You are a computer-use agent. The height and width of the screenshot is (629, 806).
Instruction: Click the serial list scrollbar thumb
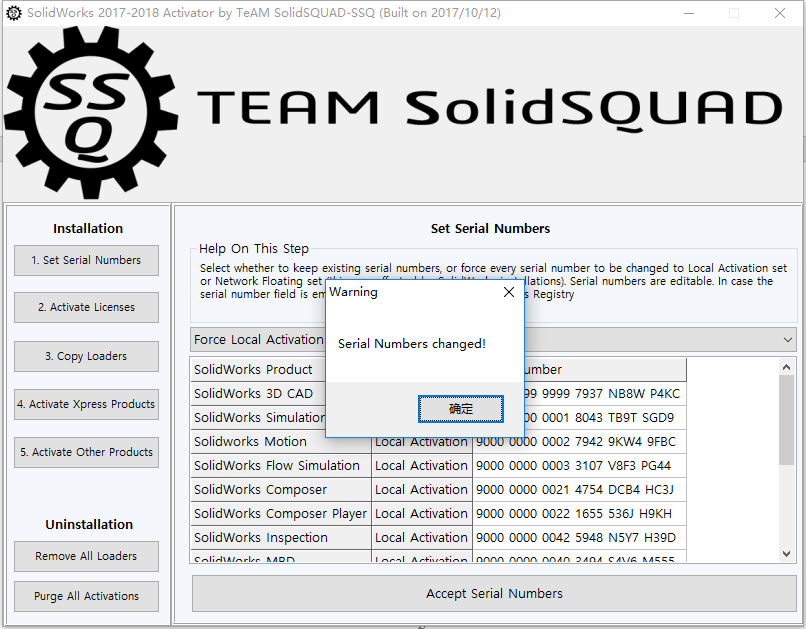click(786, 420)
